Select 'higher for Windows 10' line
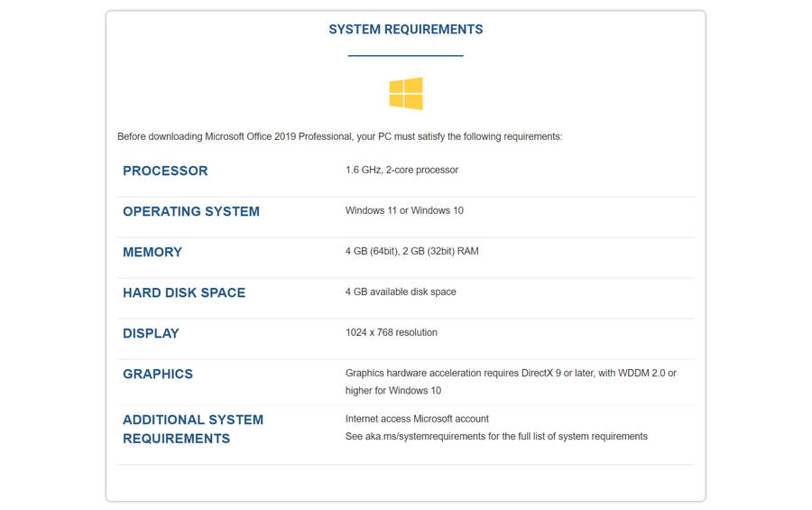812x510 pixels. click(393, 391)
